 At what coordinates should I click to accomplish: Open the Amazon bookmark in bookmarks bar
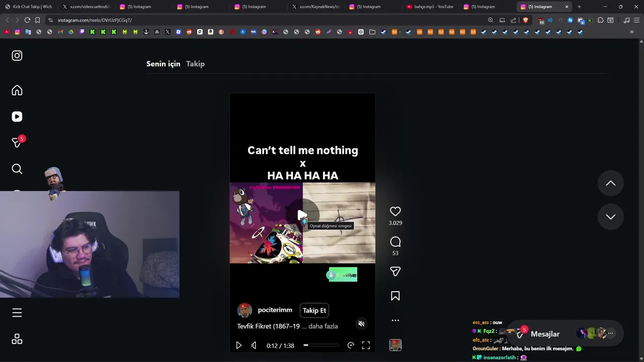pos(210,32)
